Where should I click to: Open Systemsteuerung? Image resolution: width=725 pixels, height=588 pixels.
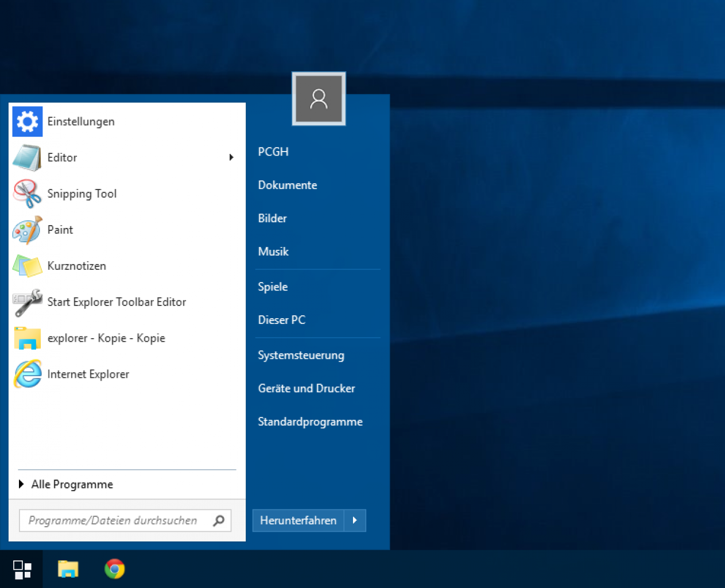click(301, 355)
